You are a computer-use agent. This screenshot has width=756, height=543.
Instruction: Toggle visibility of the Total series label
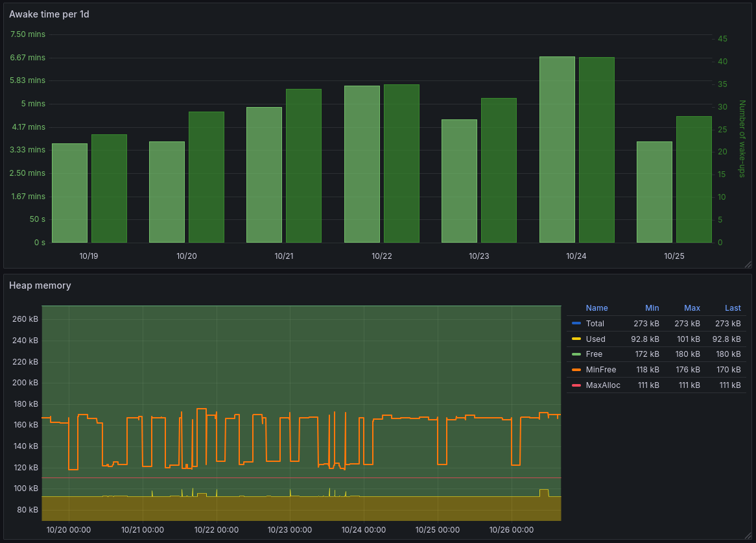[x=595, y=324]
